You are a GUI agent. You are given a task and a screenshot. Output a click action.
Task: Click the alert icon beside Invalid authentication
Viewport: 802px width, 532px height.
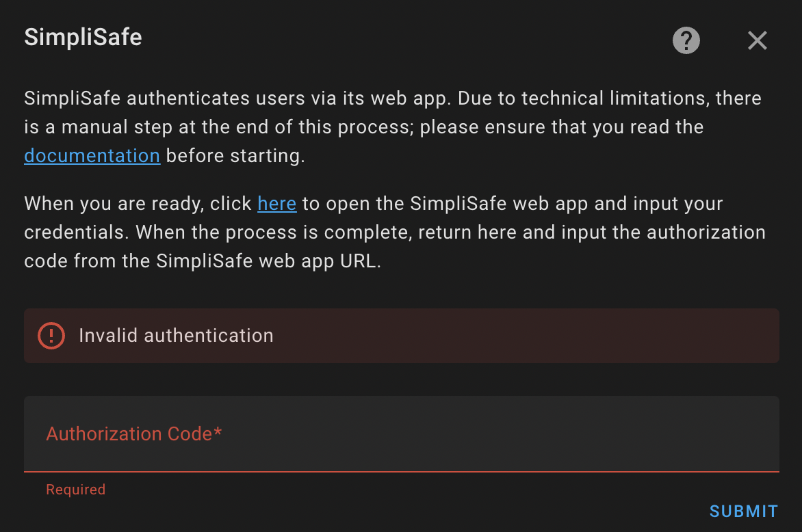51,336
